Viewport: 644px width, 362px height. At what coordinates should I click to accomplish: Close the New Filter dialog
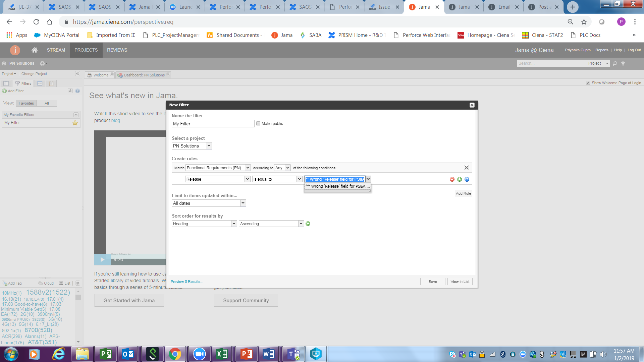(x=472, y=105)
